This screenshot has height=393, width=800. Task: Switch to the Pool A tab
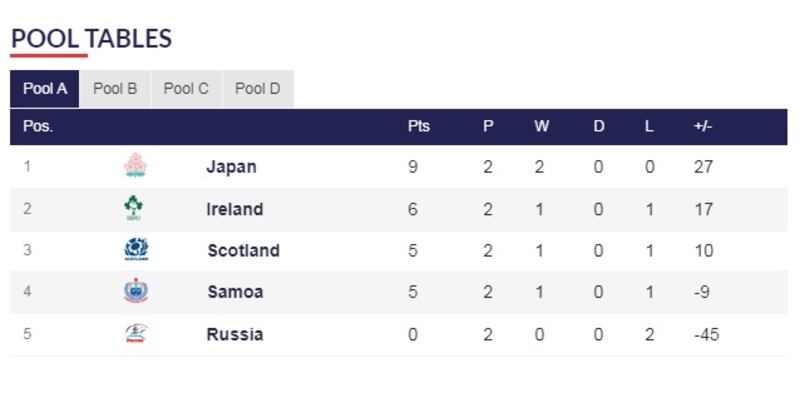pos(45,89)
